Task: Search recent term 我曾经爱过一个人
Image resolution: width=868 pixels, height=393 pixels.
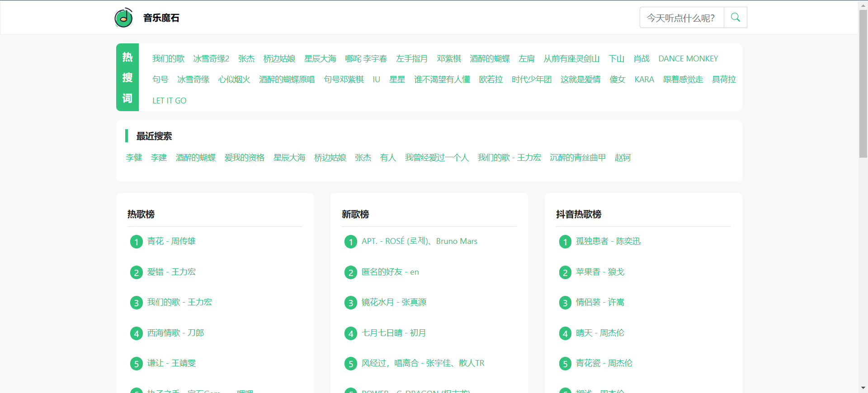Action: pos(436,158)
